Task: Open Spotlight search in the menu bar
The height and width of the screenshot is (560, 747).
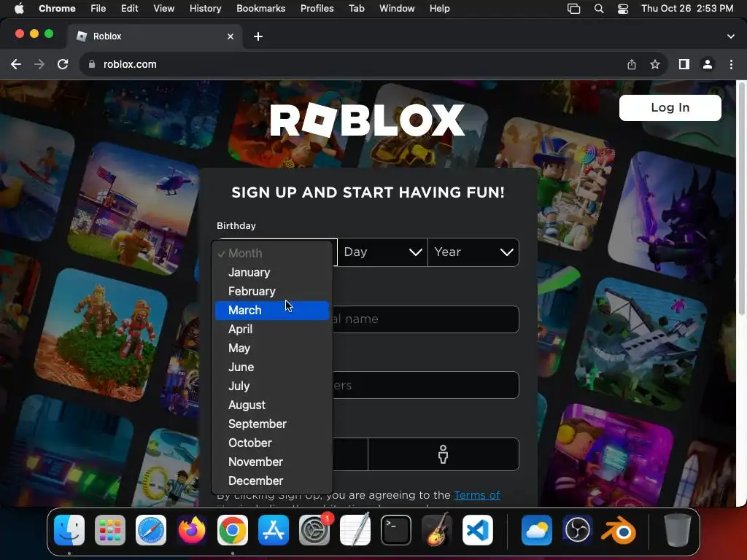Action: [599, 9]
